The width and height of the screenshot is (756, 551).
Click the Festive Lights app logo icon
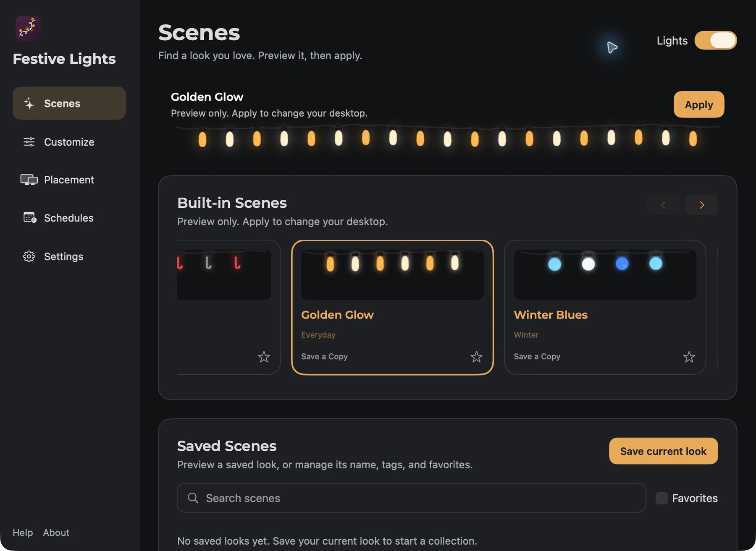28,29
